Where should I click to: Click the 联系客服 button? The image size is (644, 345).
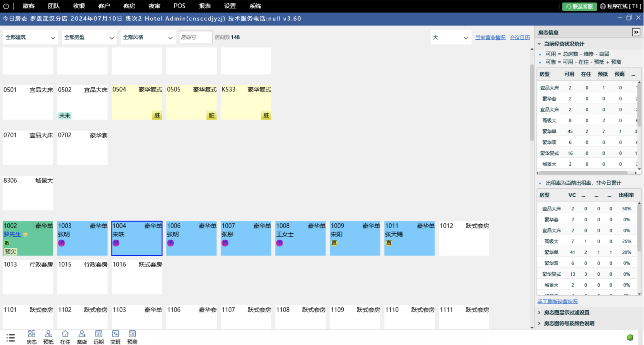(579, 6)
